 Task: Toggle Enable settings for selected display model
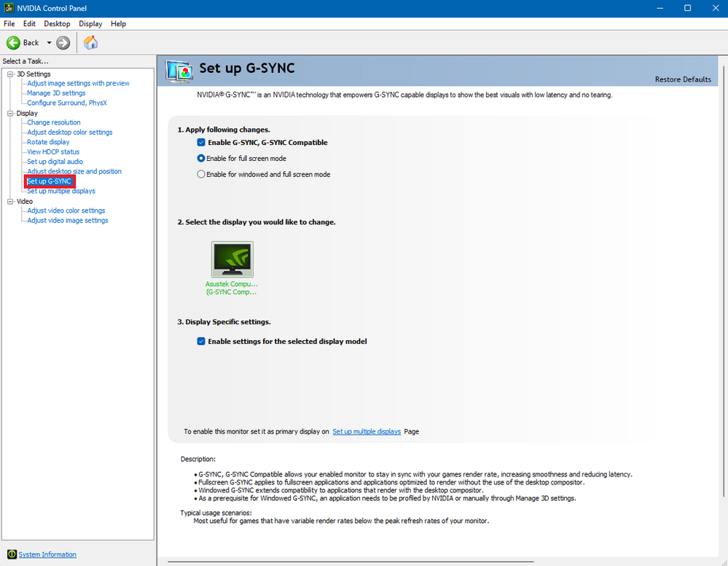click(201, 342)
